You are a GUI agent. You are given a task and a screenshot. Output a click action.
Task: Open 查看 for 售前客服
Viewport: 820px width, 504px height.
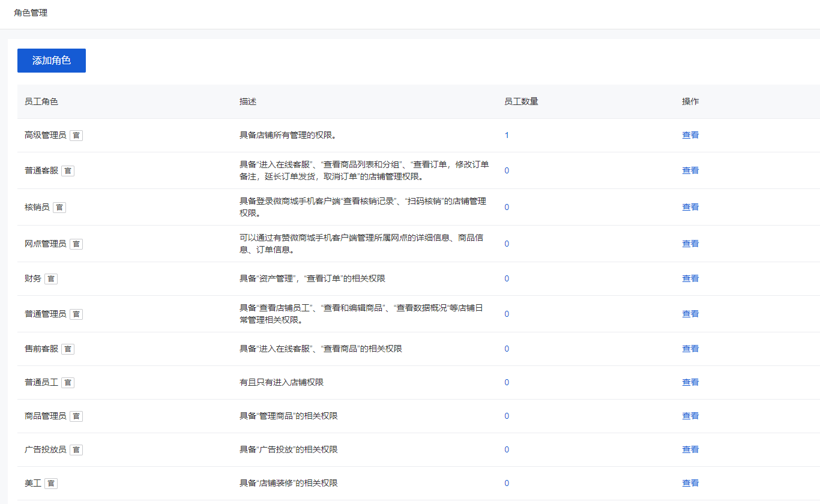coord(690,349)
